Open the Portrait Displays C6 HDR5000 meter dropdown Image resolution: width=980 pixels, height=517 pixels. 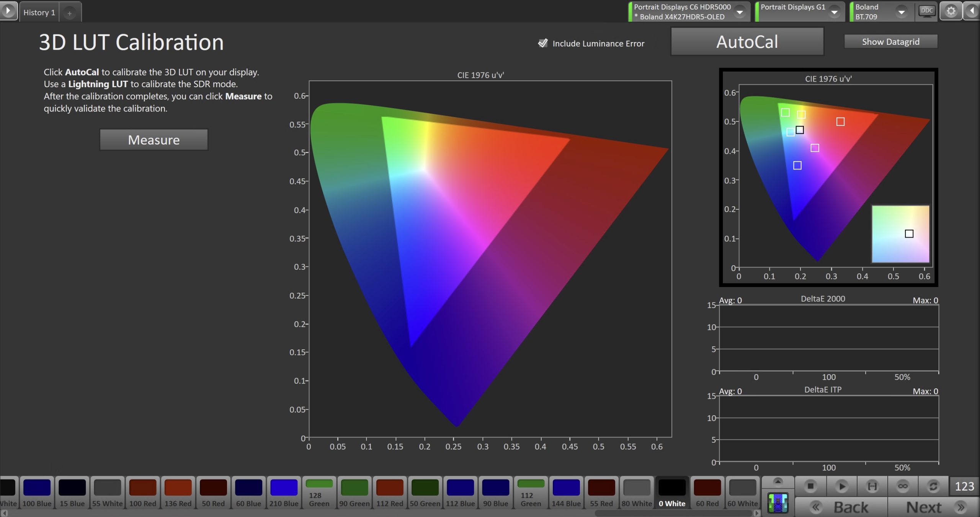[740, 12]
